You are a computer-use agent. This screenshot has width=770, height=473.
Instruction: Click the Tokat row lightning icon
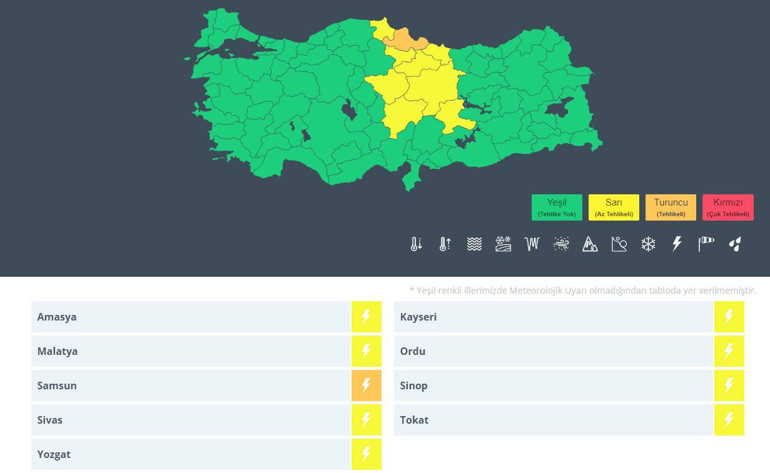click(729, 420)
